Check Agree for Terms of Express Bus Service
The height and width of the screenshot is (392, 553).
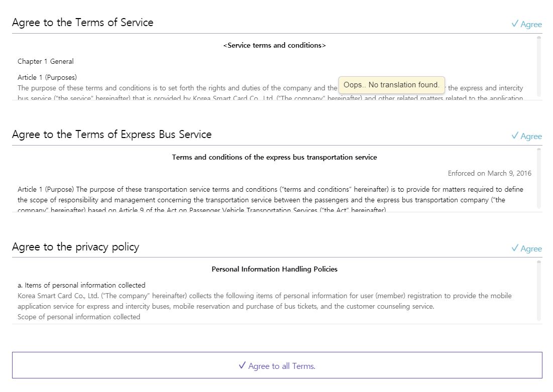(x=526, y=136)
